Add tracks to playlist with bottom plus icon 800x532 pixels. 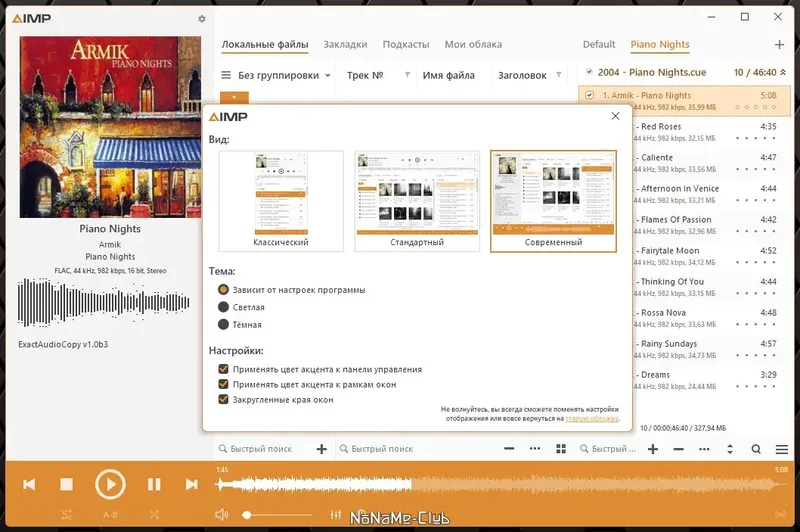tap(653, 449)
